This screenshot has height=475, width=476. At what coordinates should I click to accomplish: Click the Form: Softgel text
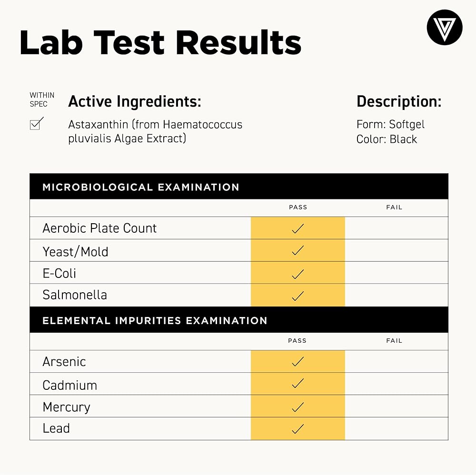[x=390, y=124]
